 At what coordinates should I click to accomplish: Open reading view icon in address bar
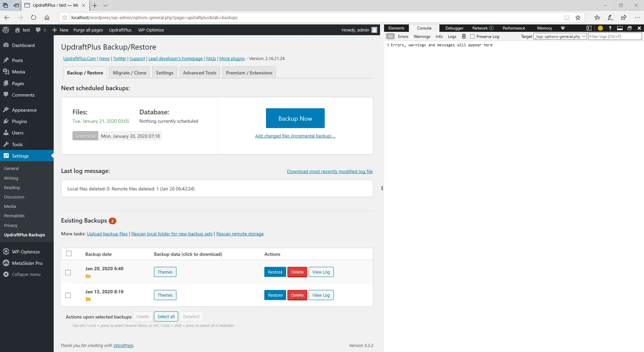coord(567,17)
